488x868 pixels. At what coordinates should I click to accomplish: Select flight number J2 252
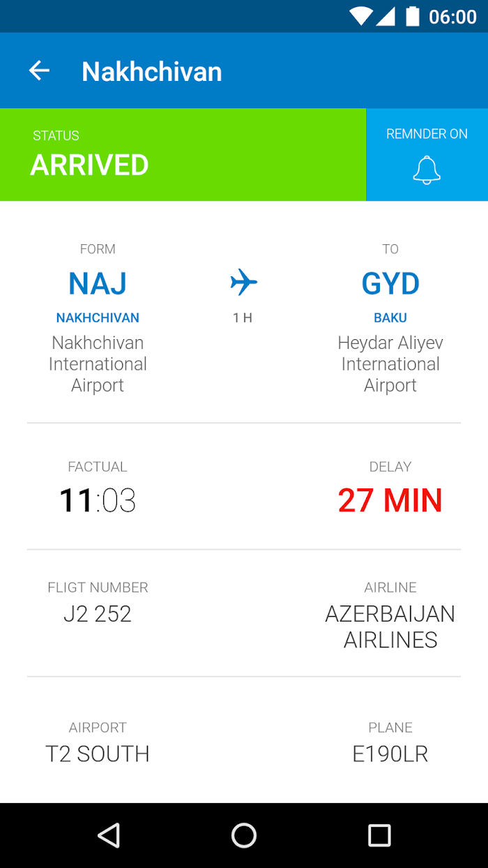[x=98, y=614]
